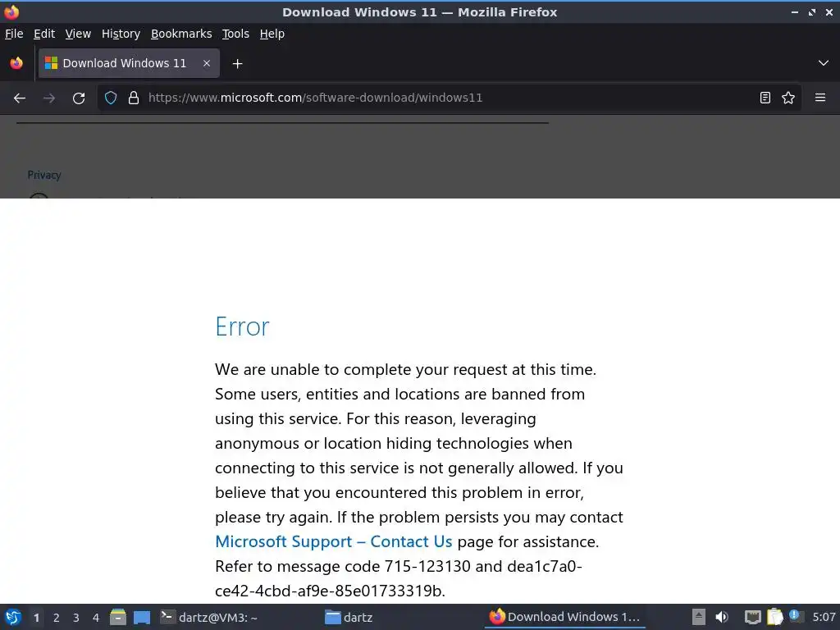
Task: Select Download Windows taskbar entry
Action: click(564, 617)
